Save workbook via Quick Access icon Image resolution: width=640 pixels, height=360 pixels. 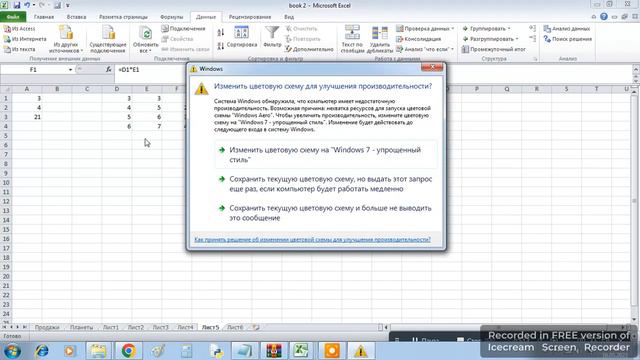17,5
